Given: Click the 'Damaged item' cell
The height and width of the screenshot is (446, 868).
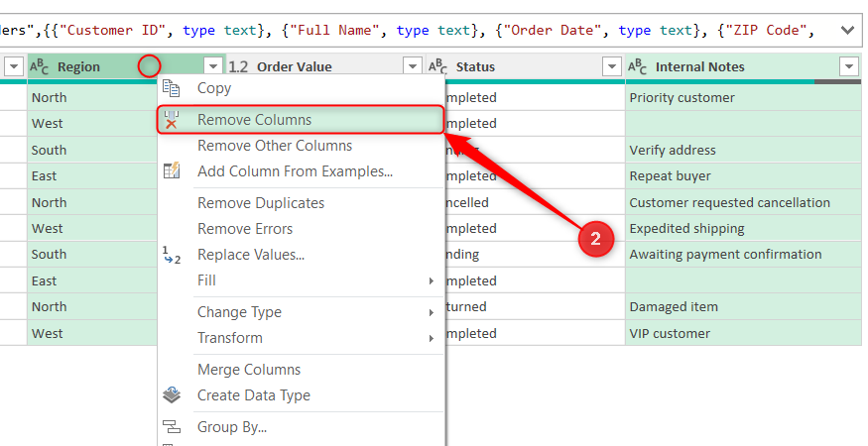Looking at the screenshot, I should 743,307.
